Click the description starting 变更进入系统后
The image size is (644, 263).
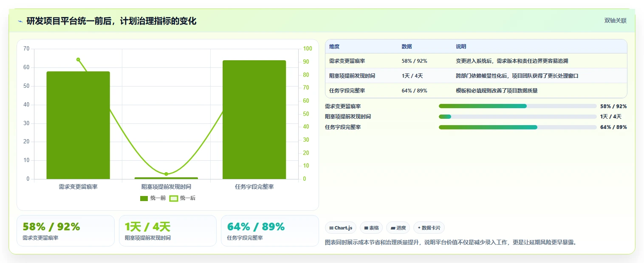(x=512, y=61)
